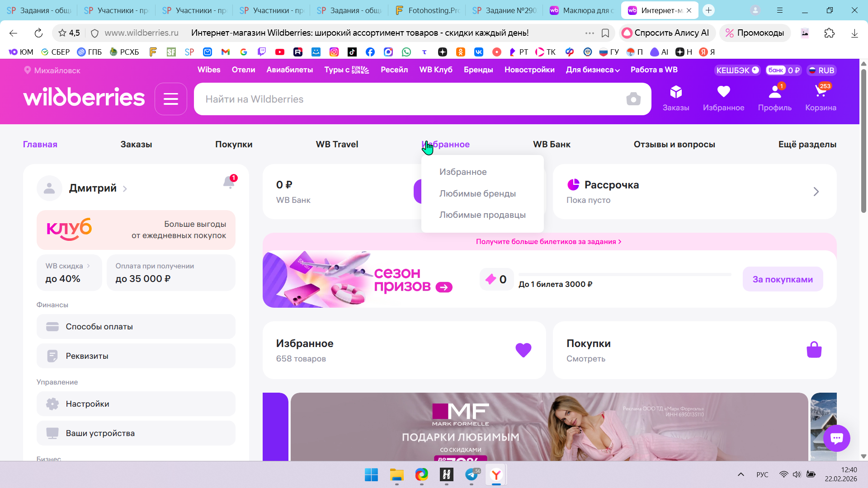Click the Найти на Wildberries search field
Image resolution: width=868 pixels, height=488 pixels.
tap(407, 99)
